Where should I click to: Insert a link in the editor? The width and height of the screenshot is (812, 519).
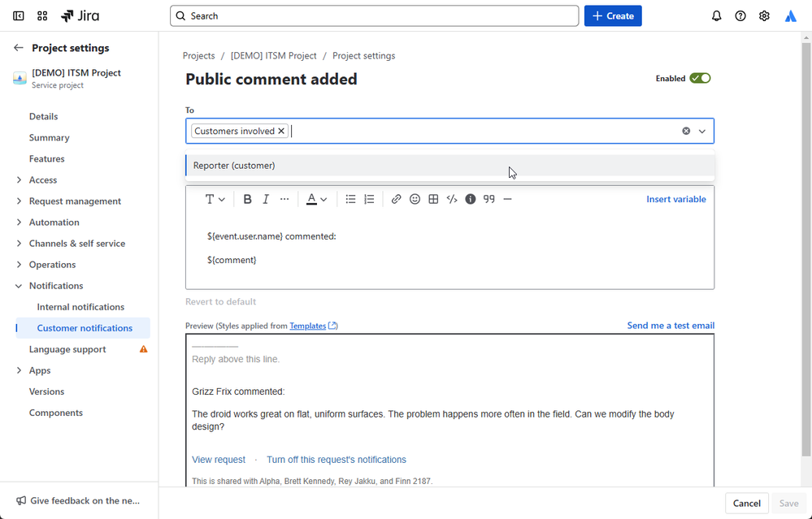[x=396, y=199]
